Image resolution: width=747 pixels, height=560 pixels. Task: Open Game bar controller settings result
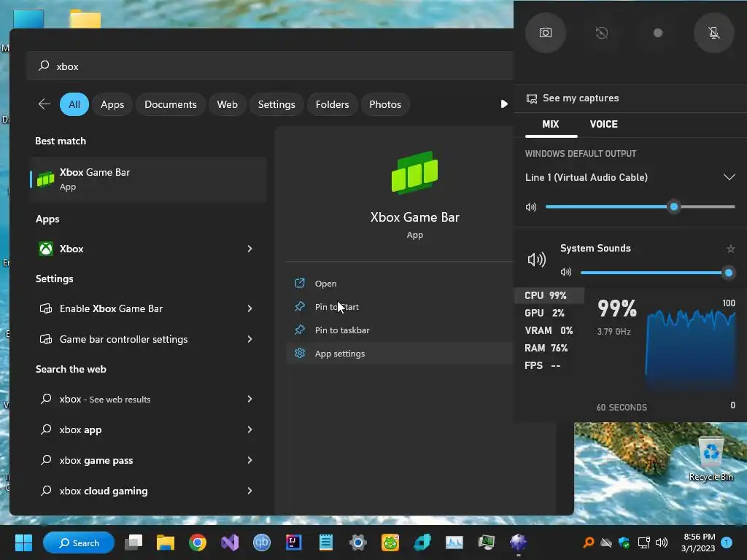pos(123,339)
